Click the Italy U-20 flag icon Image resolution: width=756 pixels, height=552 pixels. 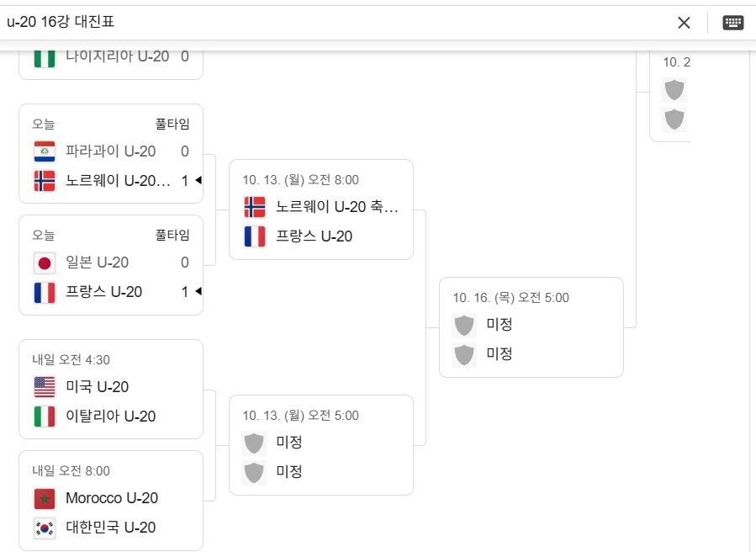pos(45,417)
